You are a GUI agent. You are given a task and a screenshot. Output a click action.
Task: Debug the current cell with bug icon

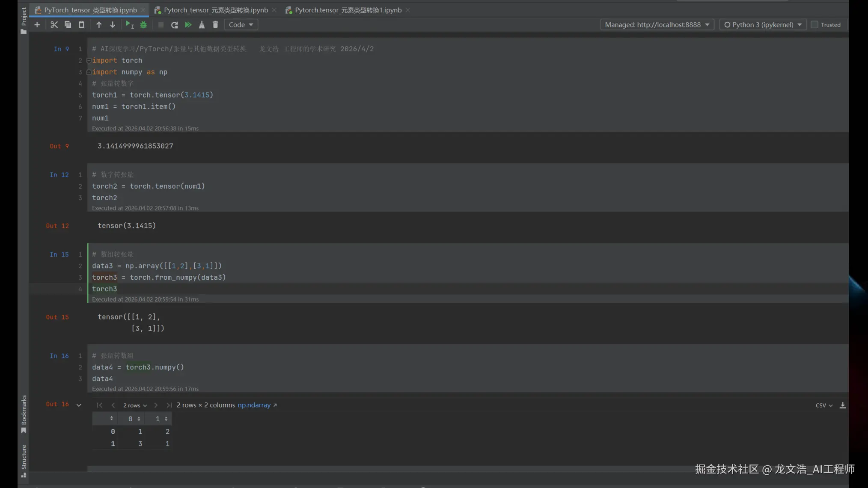pyautogui.click(x=143, y=25)
